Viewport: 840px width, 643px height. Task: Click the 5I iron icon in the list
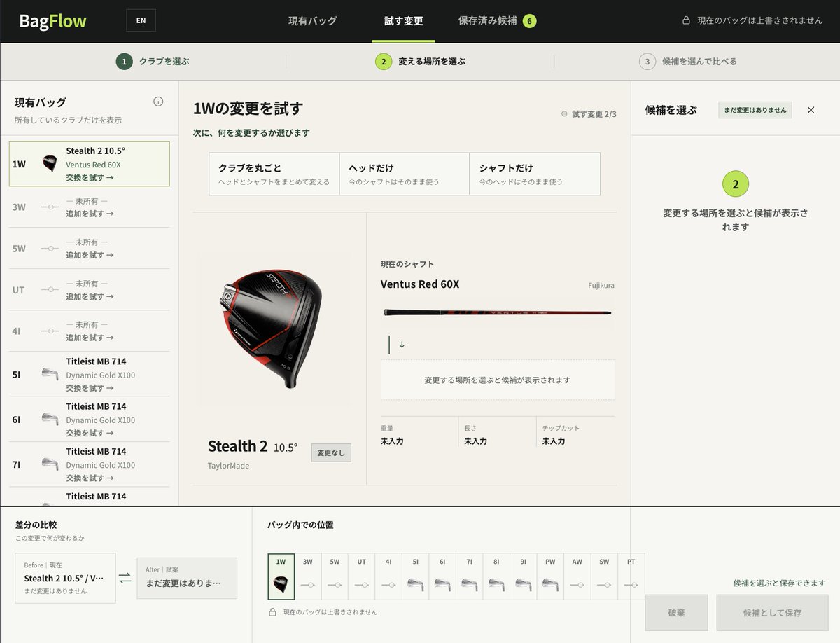pos(50,374)
